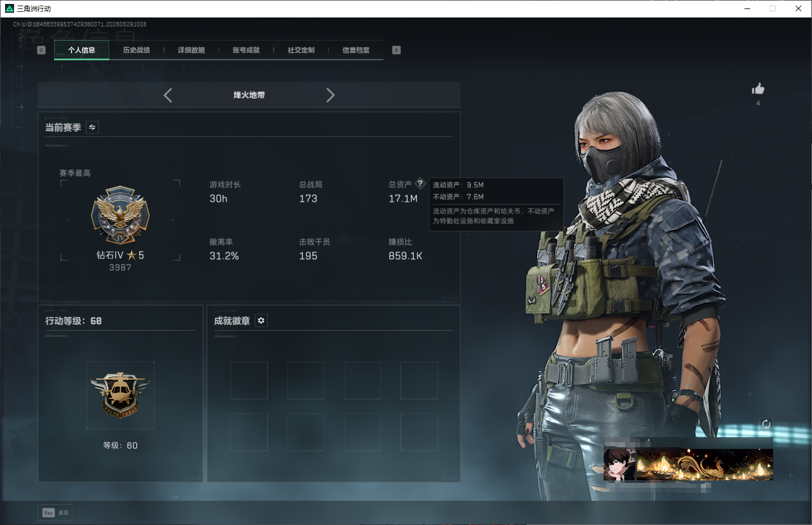The width and height of the screenshot is (812, 525).
Task: Click the golden candle banner image
Action: pos(704,464)
